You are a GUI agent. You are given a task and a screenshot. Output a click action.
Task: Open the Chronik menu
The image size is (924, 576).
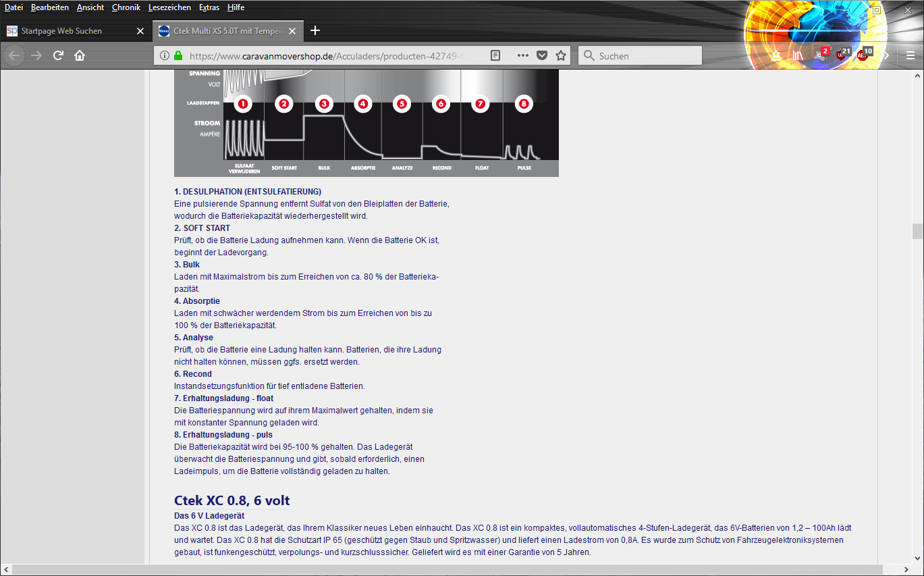tap(126, 7)
